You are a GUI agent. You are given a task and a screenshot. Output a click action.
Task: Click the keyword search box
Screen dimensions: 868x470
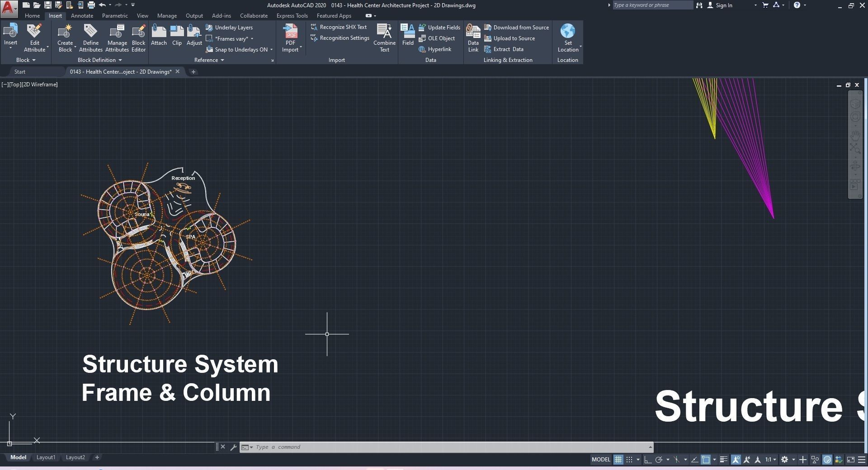tap(652, 5)
